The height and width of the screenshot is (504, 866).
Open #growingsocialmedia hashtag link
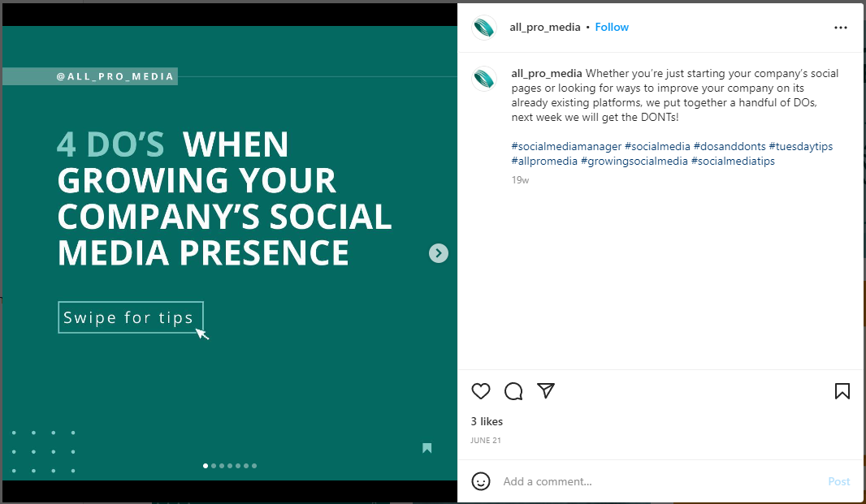pos(634,162)
